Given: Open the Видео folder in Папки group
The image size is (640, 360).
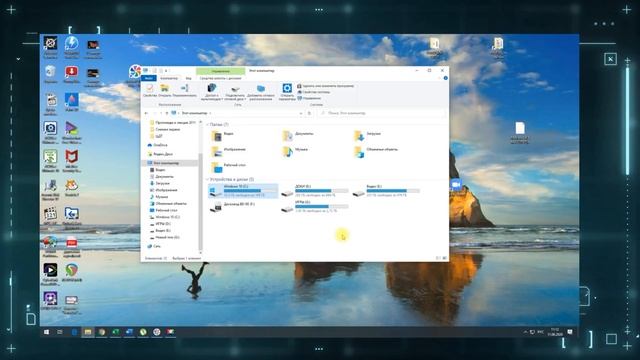Looking at the screenshot, I should click(223, 135).
